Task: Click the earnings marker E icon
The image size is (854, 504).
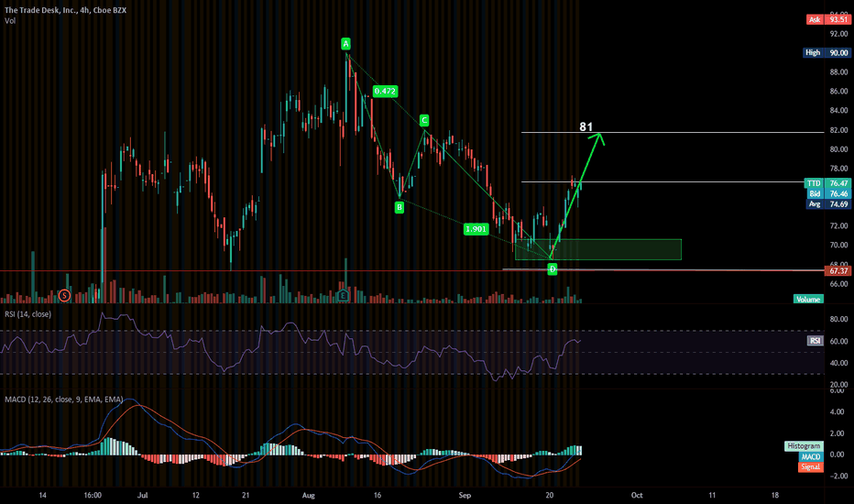Action: [343, 295]
